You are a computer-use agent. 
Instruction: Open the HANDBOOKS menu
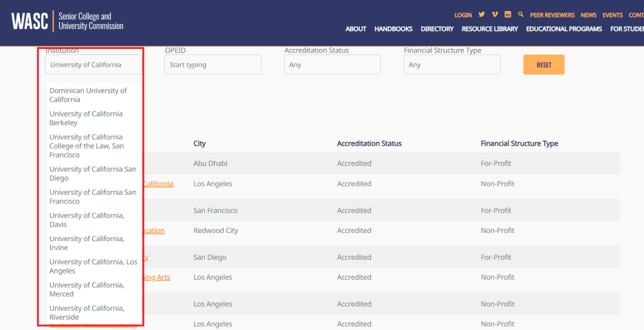click(x=394, y=29)
